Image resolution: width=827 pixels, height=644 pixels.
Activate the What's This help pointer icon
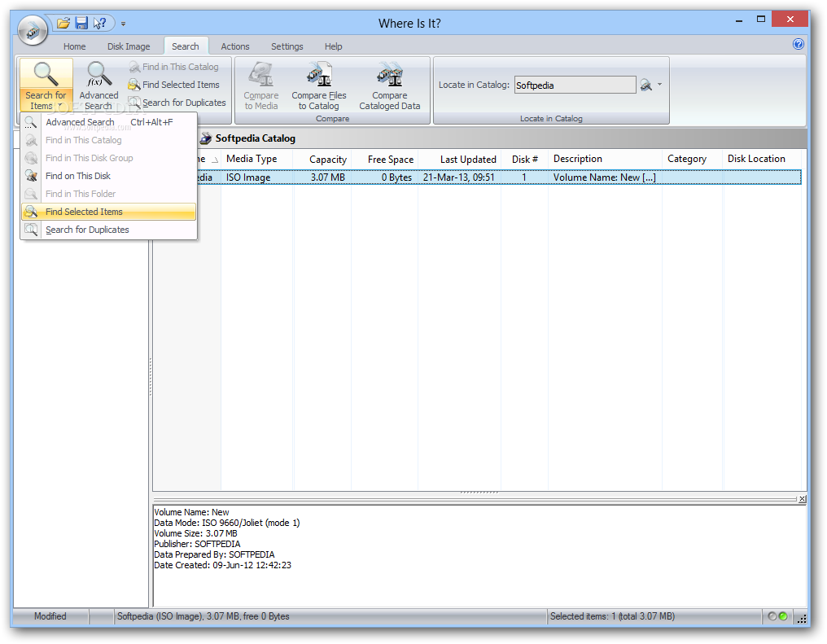tap(99, 24)
